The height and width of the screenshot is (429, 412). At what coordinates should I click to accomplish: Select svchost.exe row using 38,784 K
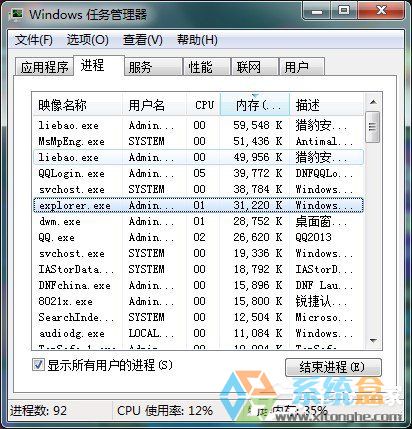(198, 189)
